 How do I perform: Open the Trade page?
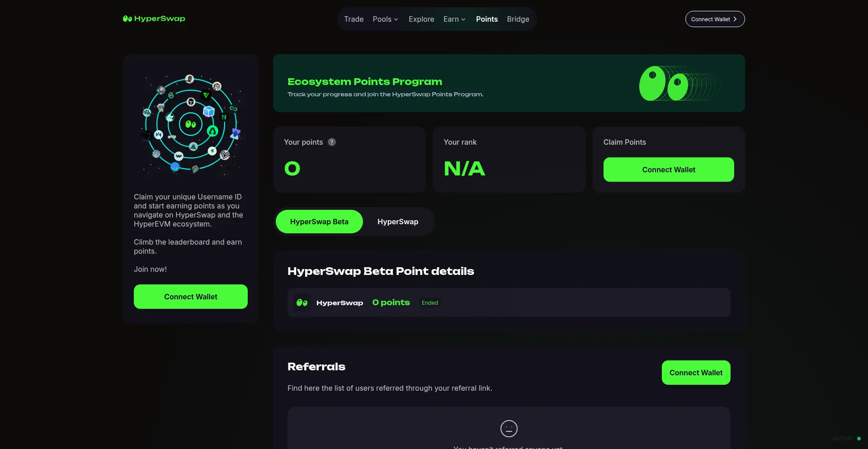click(354, 19)
